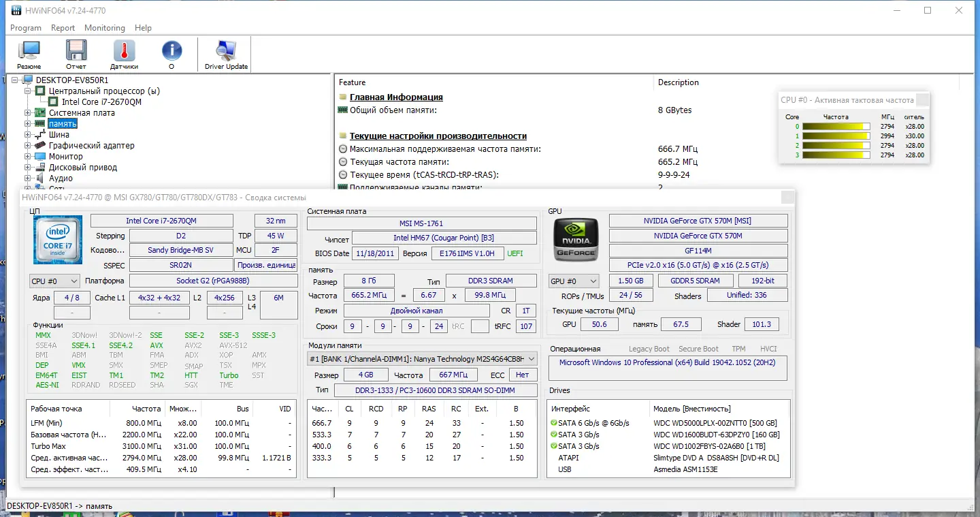Screen dimensions: 980x517
Task: Click the Description column header
Action: [678, 82]
